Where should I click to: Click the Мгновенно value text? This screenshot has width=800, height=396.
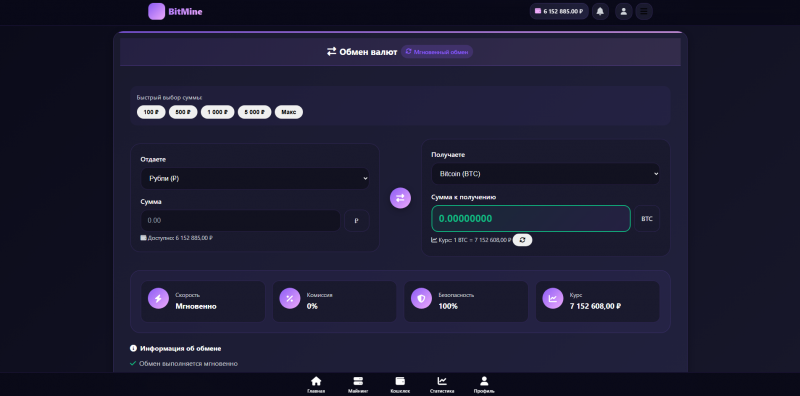[196, 306]
